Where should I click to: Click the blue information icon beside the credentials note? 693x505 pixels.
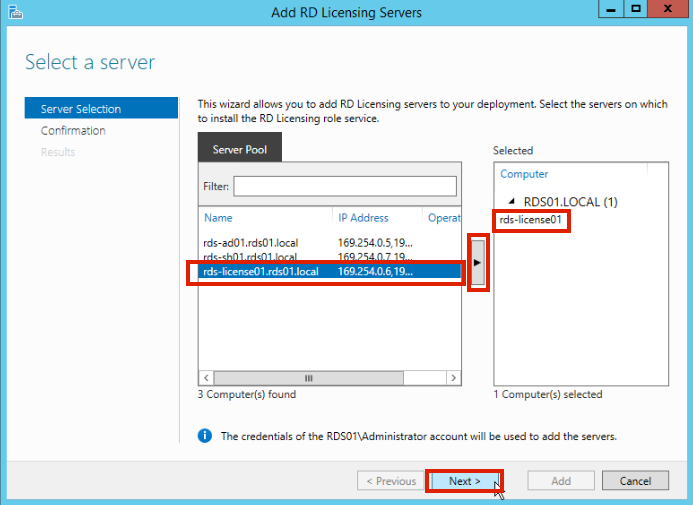pos(205,436)
